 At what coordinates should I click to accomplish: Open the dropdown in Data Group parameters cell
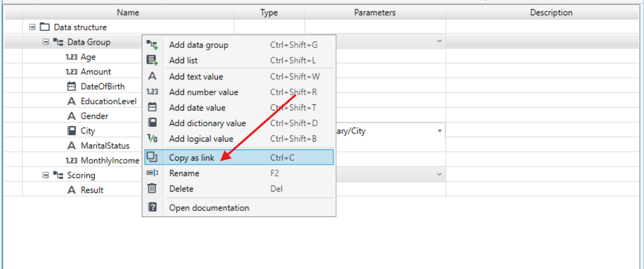439,41
